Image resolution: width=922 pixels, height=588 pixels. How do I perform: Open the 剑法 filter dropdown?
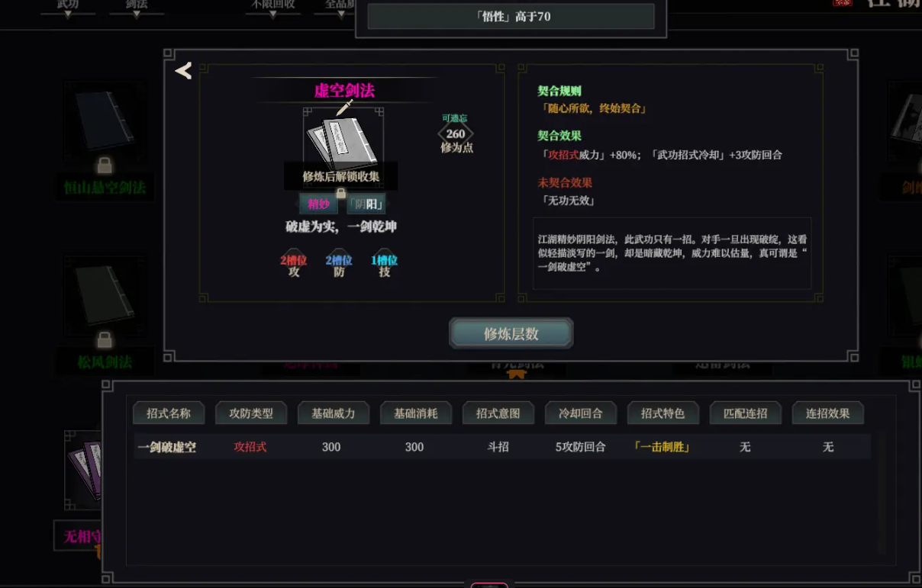(137, 7)
